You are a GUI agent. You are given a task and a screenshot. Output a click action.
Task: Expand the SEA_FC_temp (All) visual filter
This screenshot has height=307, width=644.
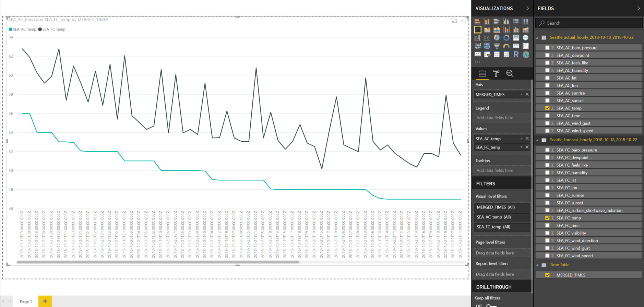502,227
